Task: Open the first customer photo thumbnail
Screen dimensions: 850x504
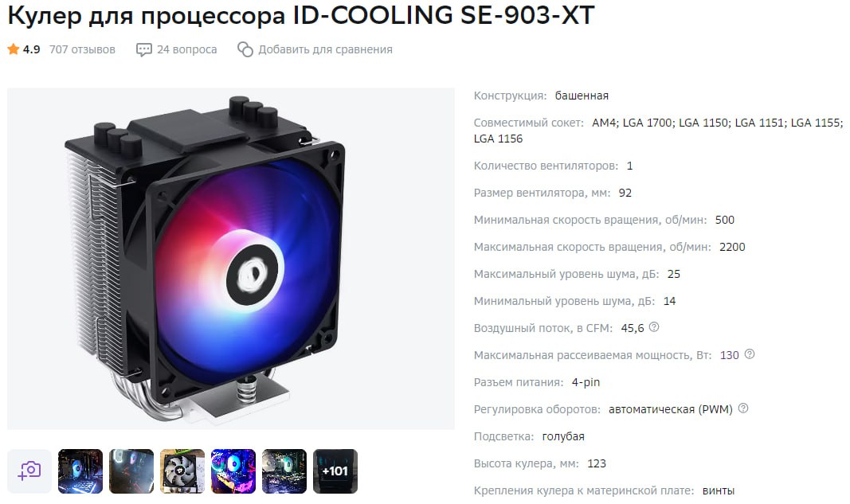Action: click(x=80, y=471)
